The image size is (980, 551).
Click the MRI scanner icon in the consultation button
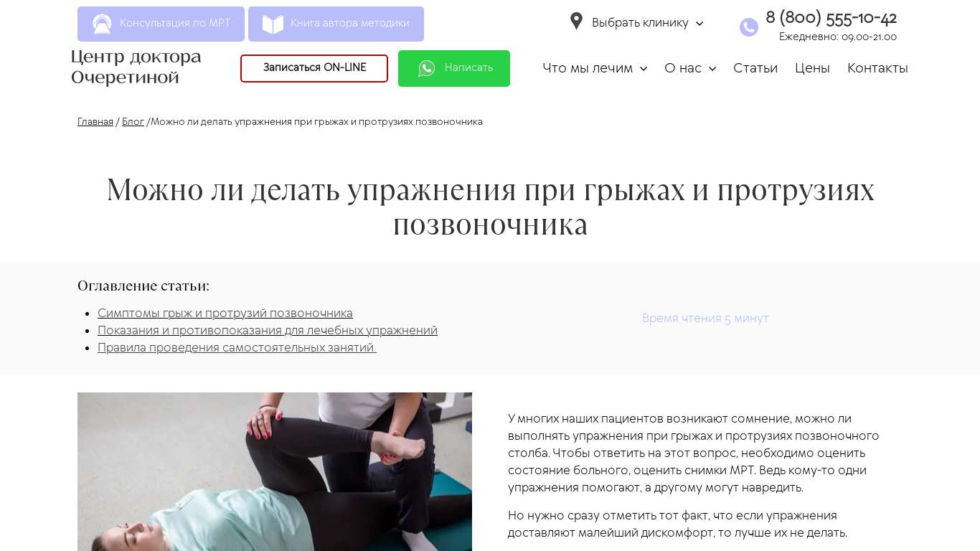click(102, 24)
